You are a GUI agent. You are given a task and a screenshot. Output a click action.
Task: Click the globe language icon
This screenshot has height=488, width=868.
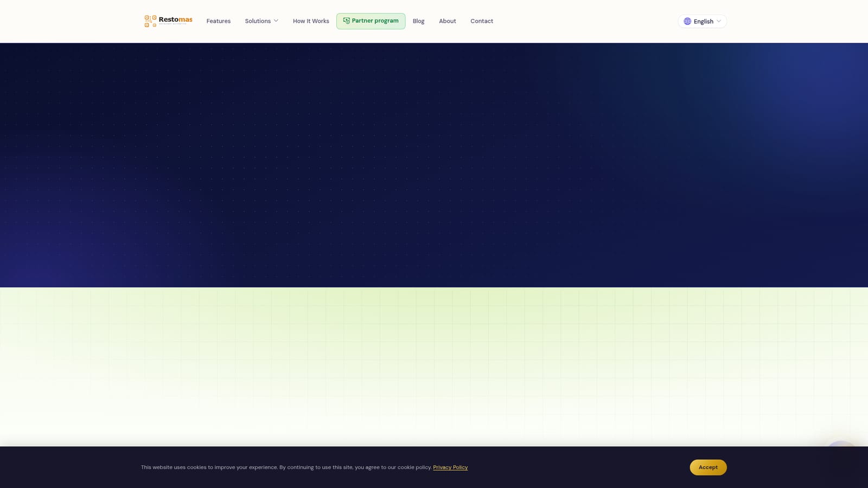coord(687,21)
